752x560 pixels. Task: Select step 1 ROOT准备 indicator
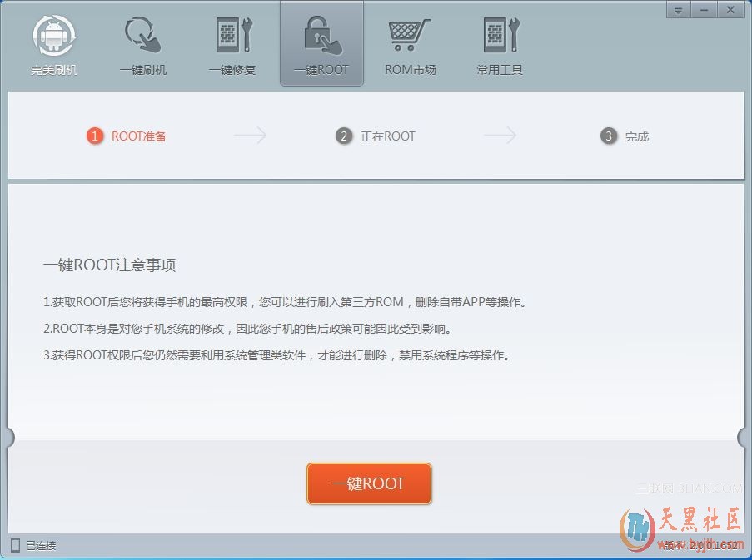pyautogui.click(x=127, y=136)
